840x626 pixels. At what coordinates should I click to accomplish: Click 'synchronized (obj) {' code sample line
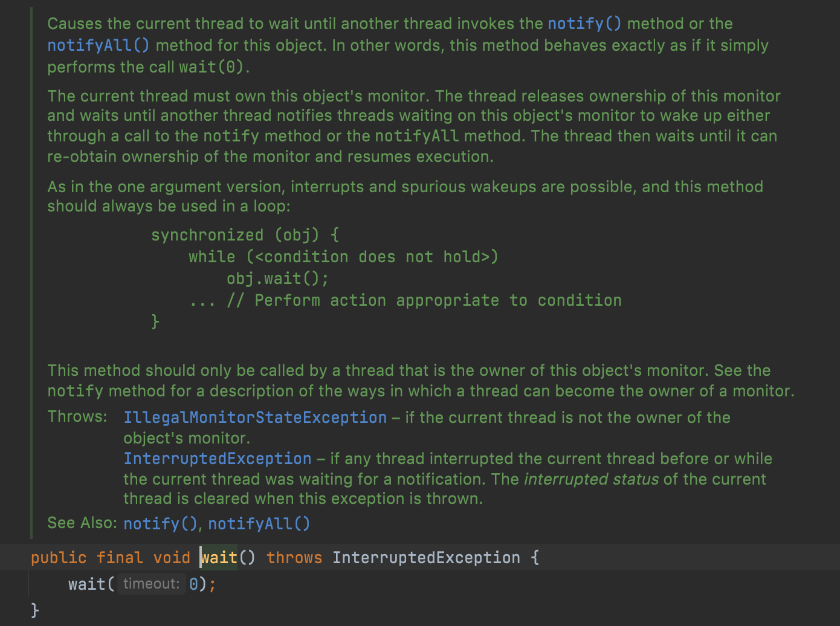245,235
